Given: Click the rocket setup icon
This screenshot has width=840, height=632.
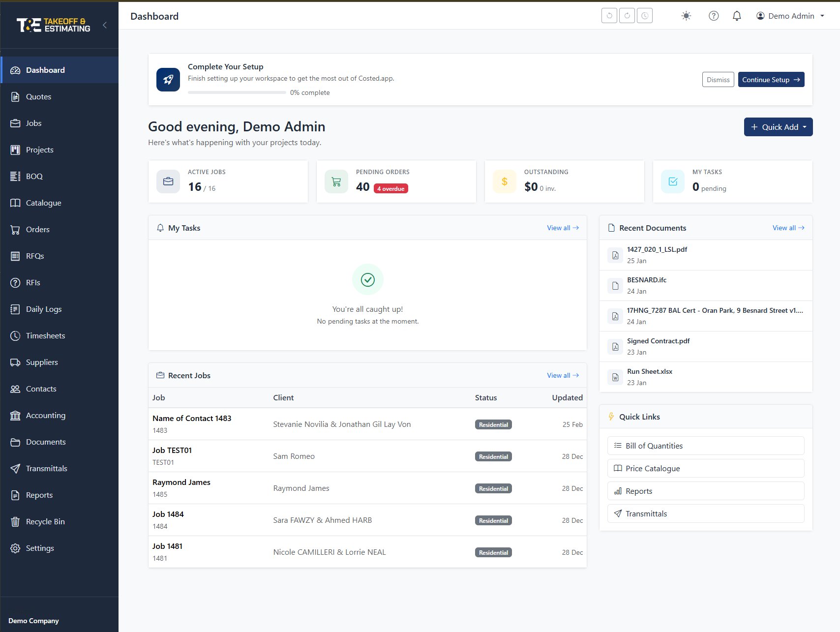Looking at the screenshot, I should click(x=168, y=80).
